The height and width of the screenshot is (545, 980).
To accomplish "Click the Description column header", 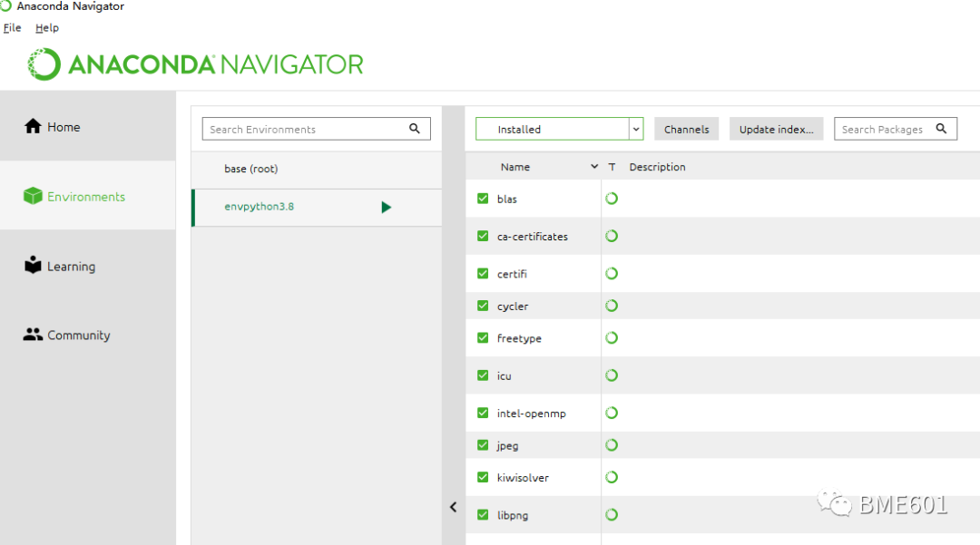I will coord(657,167).
